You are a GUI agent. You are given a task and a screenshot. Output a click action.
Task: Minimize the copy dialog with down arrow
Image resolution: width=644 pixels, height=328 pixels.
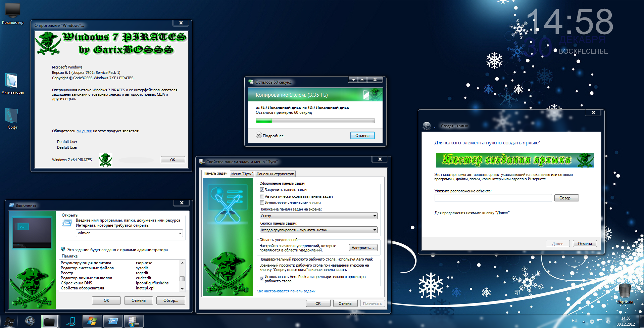[353, 80]
